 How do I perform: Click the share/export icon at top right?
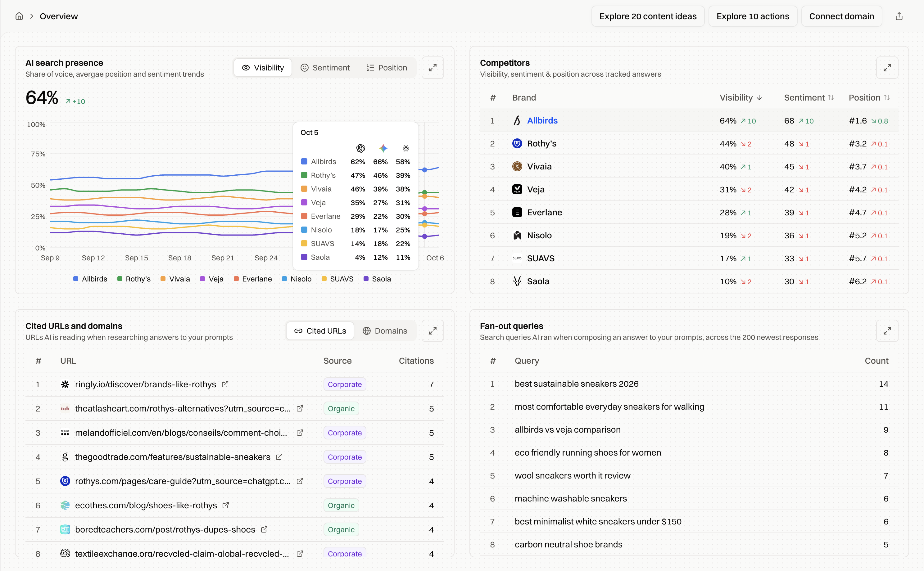click(x=899, y=16)
